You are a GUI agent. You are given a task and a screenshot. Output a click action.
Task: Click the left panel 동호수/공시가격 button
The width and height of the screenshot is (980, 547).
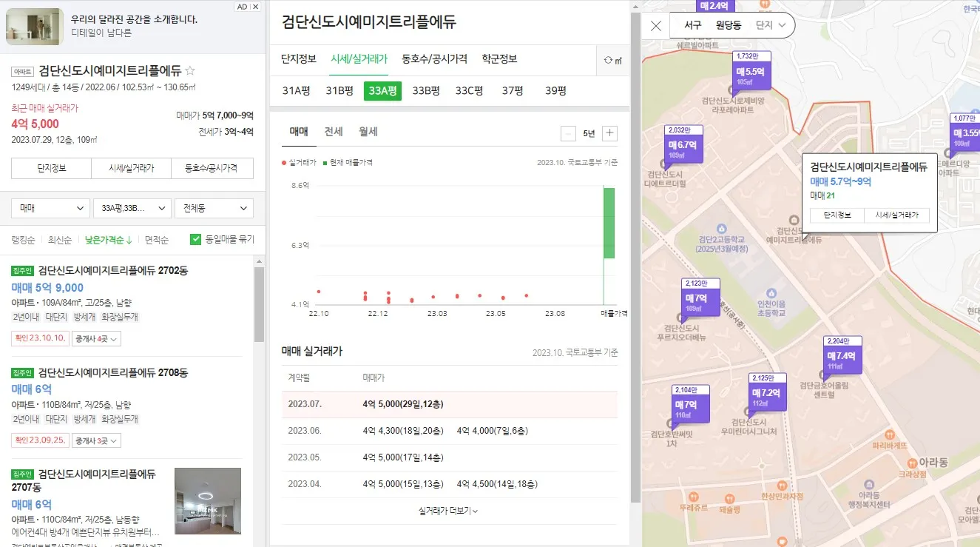click(x=212, y=168)
